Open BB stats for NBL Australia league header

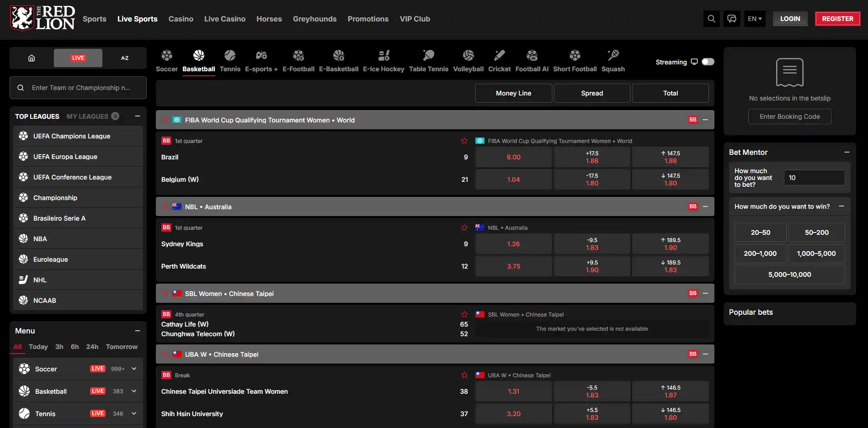(x=693, y=206)
